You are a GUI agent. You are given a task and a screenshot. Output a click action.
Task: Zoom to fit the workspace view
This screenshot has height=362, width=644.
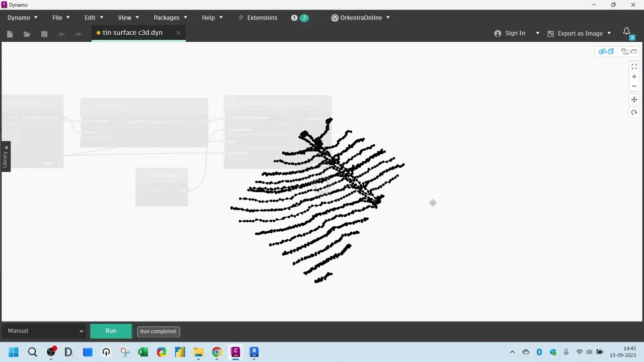tap(634, 66)
